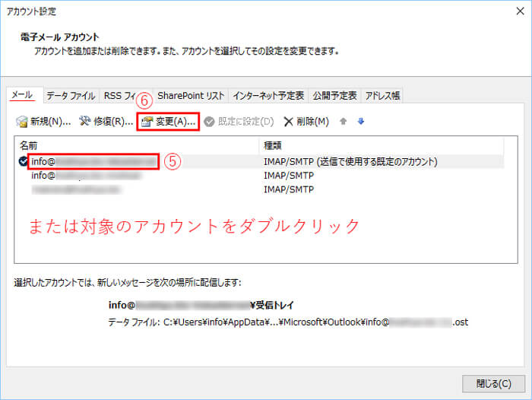Select the second info@ account row
Viewport: 532px width, 400px height.
click(261, 176)
